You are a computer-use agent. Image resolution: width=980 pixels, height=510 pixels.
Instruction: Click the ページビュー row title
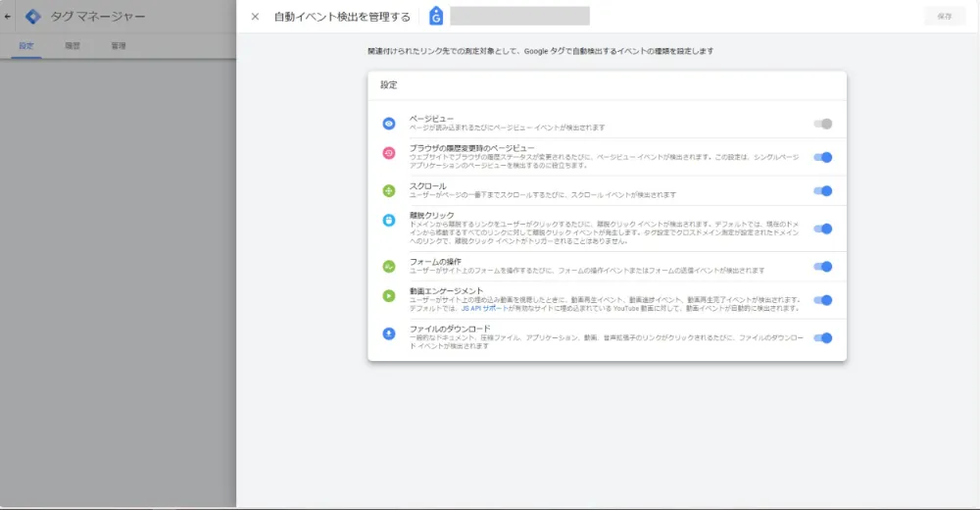pos(431,119)
